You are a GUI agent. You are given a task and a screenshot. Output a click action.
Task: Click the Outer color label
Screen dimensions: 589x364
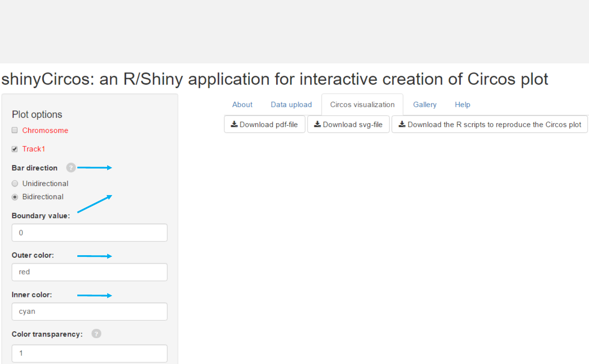[x=33, y=255]
